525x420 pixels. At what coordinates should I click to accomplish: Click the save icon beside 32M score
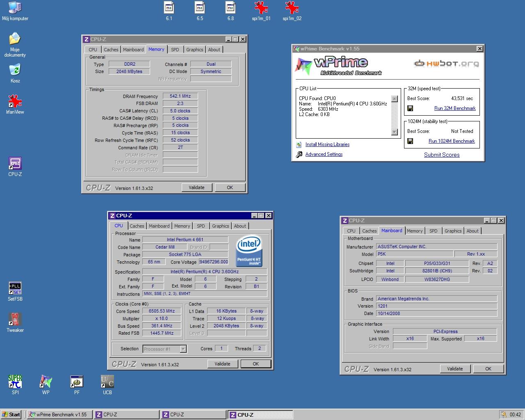tap(410, 108)
